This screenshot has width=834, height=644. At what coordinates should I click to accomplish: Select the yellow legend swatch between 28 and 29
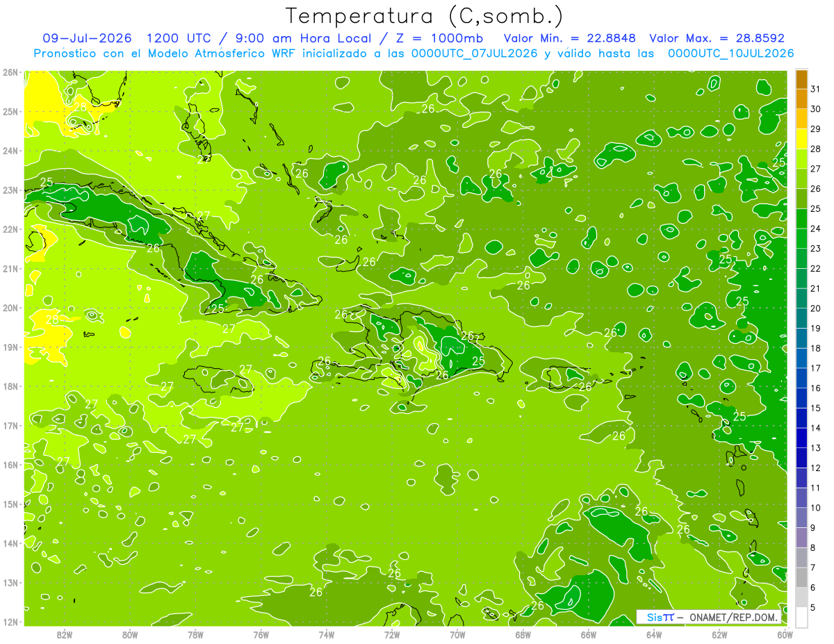pos(801,139)
